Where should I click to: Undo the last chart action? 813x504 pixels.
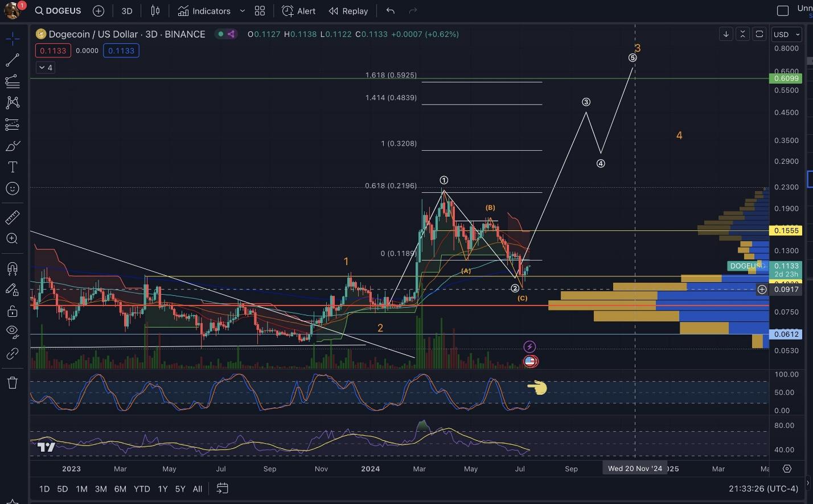coord(391,11)
